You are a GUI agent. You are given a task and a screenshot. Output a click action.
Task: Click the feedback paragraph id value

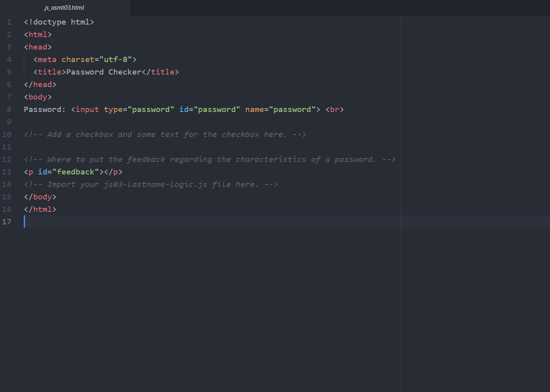click(x=76, y=172)
